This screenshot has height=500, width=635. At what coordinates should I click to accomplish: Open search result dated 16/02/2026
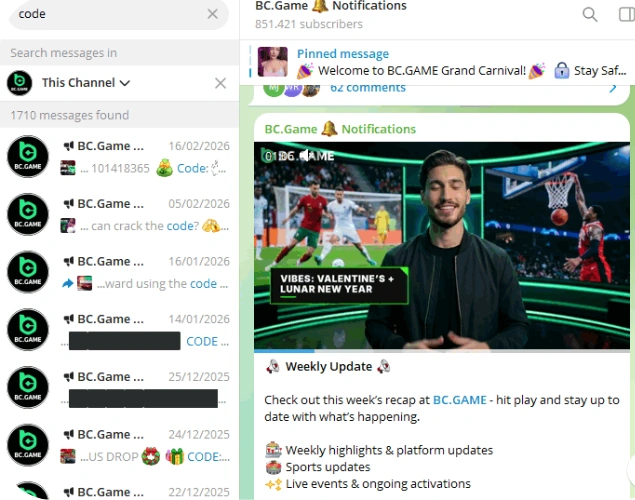pos(119,157)
